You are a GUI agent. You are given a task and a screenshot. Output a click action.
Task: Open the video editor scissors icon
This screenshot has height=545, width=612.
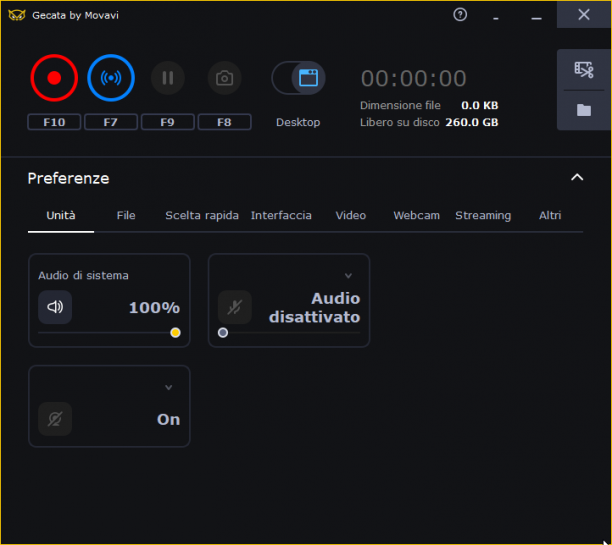coord(584,70)
